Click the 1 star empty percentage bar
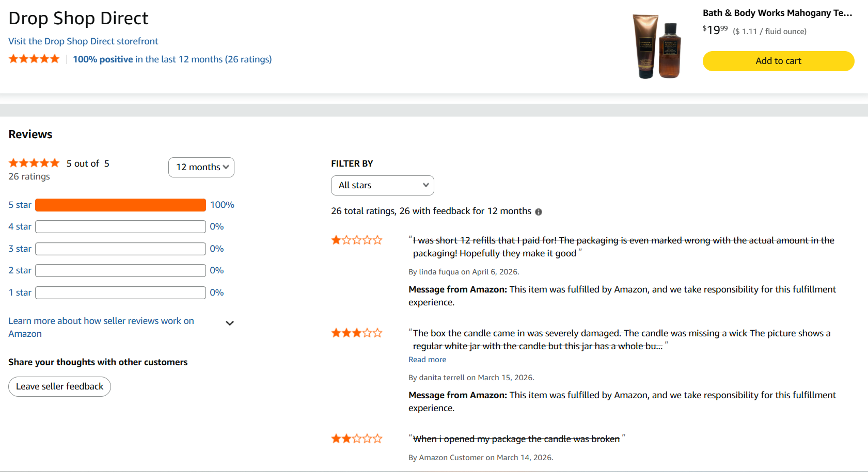This screenshot has width=868, height=472. coord(120,292)
